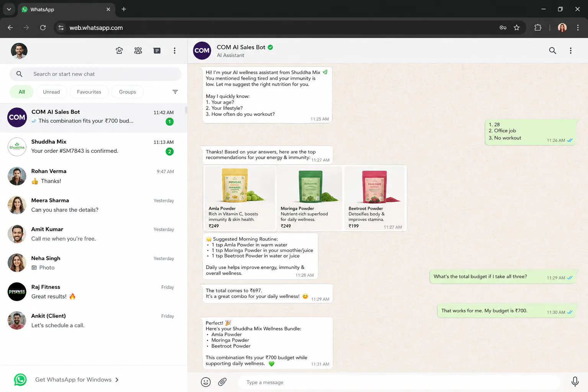This screenshot has width=588, height=392.
Task: Record a voice message with the microphone
Action: 575,382
